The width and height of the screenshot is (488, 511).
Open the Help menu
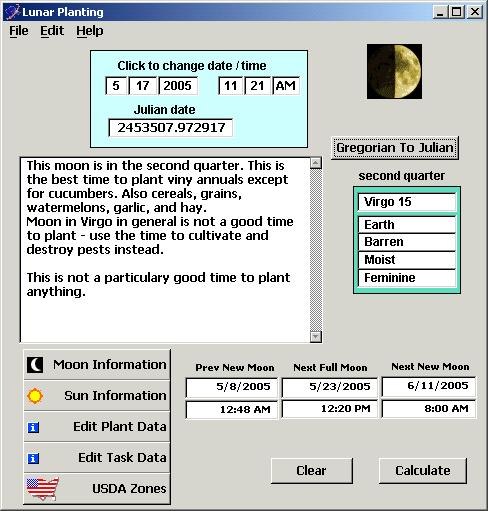(x=90, y=31)
